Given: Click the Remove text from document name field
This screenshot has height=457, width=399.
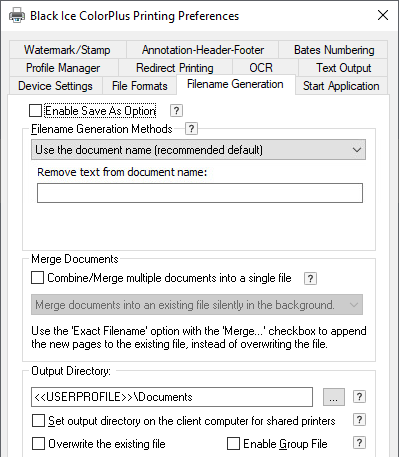Looking at the screenshot, I should pyautogui.click(x=200, y=193).
